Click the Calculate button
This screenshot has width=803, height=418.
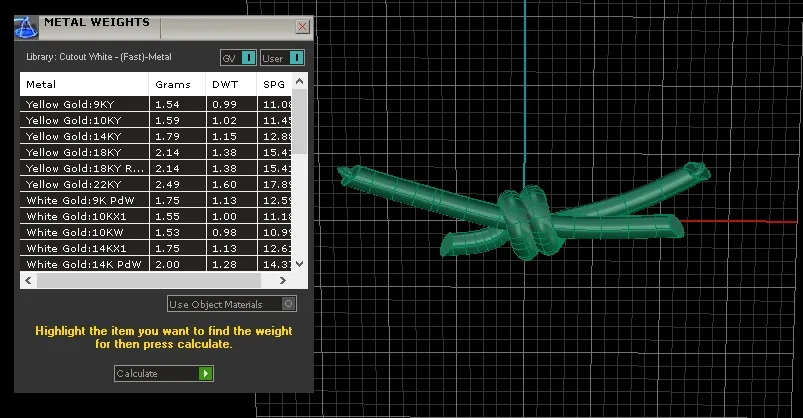163,373
